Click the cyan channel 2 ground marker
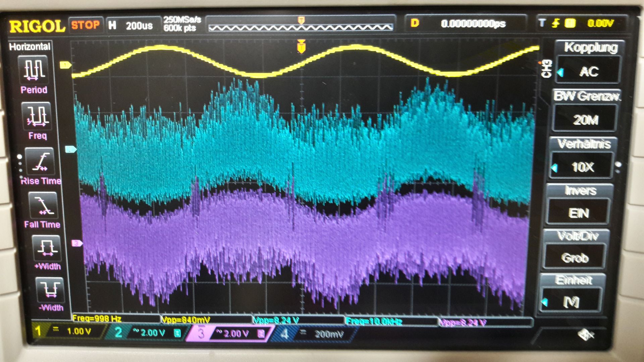The height and width of the screenshot is (362, 644). point(70,149)
